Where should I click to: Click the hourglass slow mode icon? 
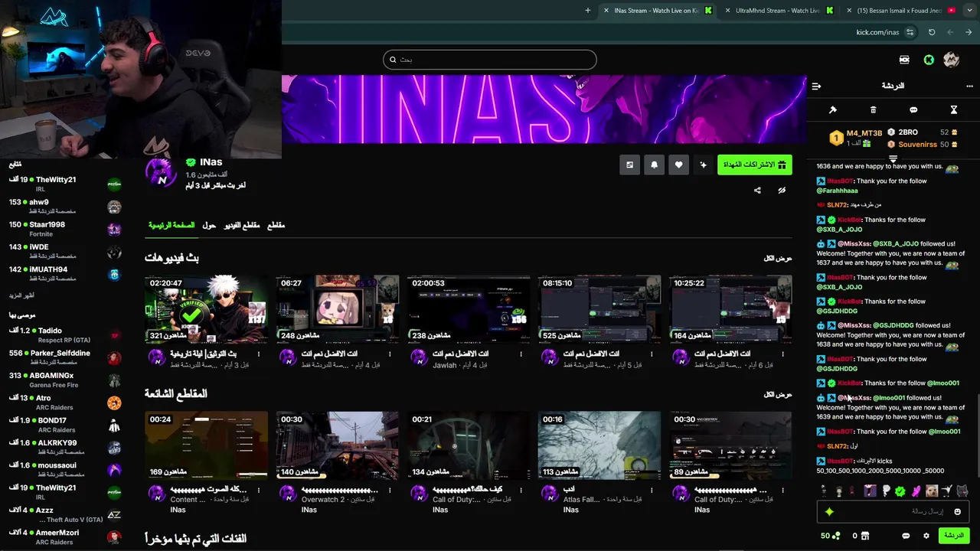[954, 110]
